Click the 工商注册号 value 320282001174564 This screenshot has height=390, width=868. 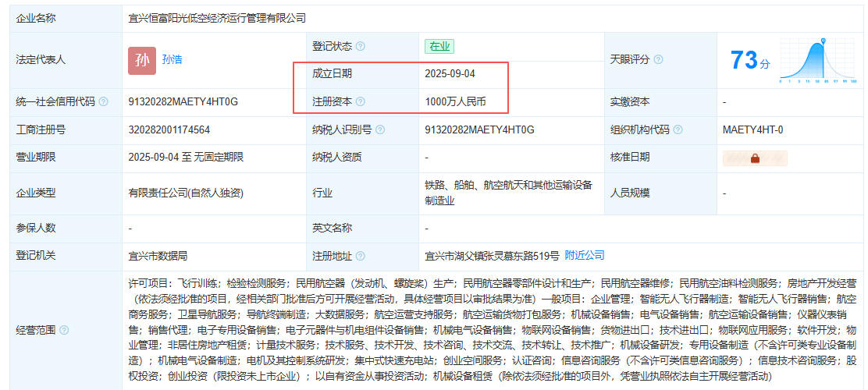coord(169,130)
